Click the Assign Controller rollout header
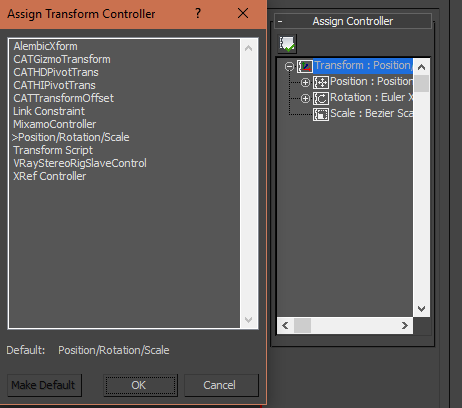Image resolution: width=462 pixels, height=408 pixels. coord(353,21)
